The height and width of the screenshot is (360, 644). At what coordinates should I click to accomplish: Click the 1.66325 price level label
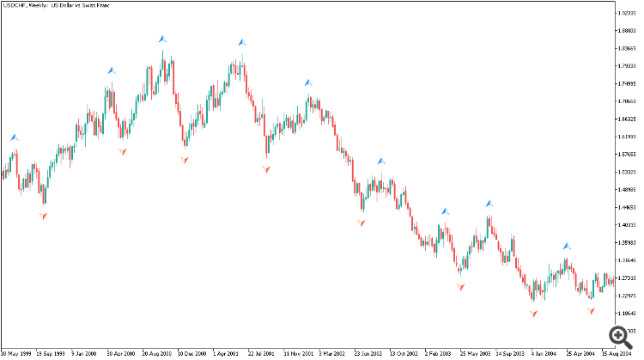(x=627, y=119)
